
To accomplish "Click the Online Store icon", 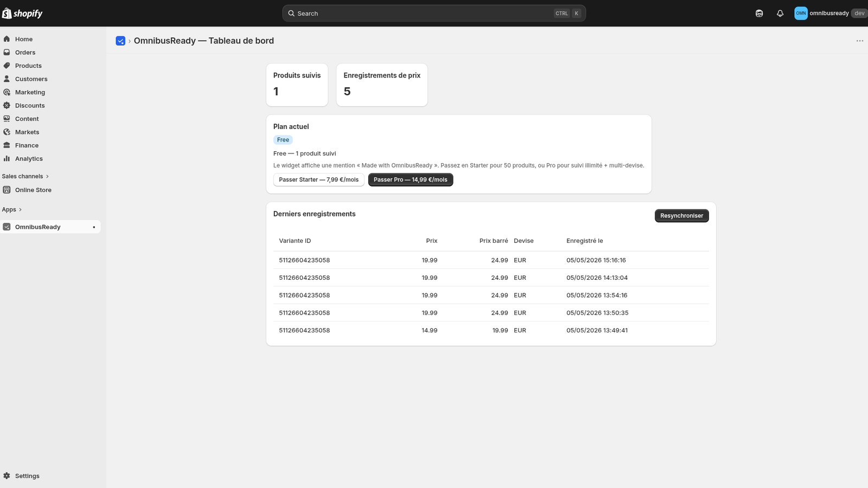I will (7, 190).
